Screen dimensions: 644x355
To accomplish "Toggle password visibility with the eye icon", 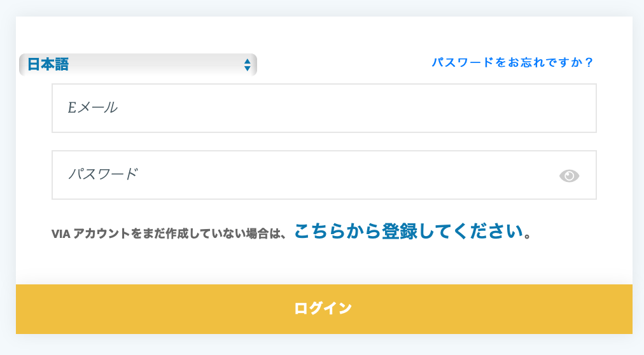I will (569, 176).
